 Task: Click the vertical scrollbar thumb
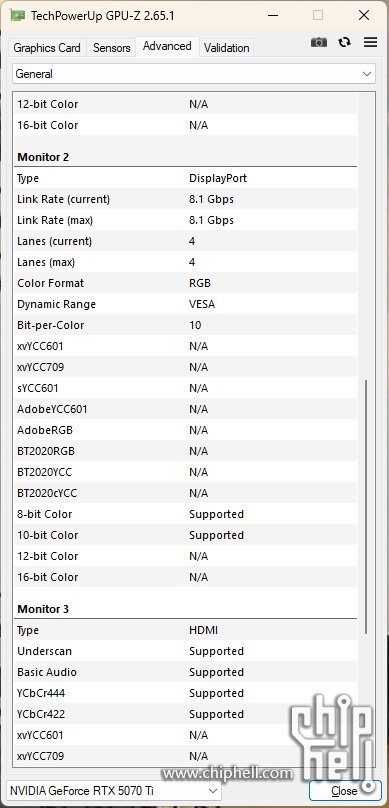click(366, 507)
